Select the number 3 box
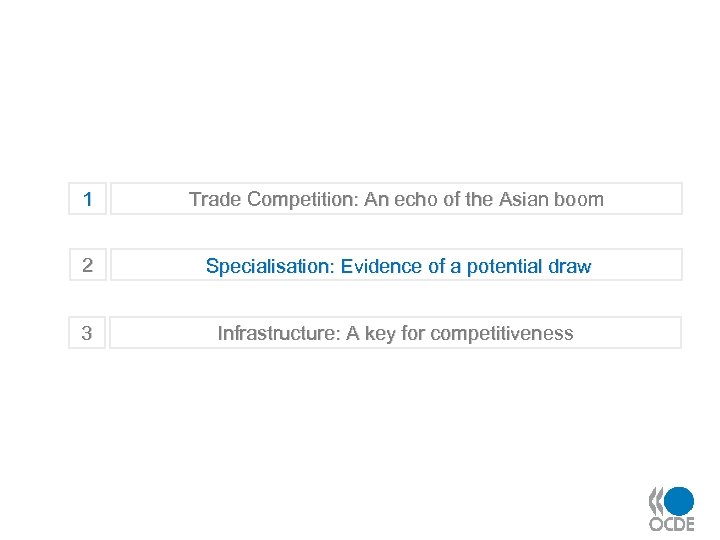This screenshot has height=540, width=720. (x=88, y=333)
